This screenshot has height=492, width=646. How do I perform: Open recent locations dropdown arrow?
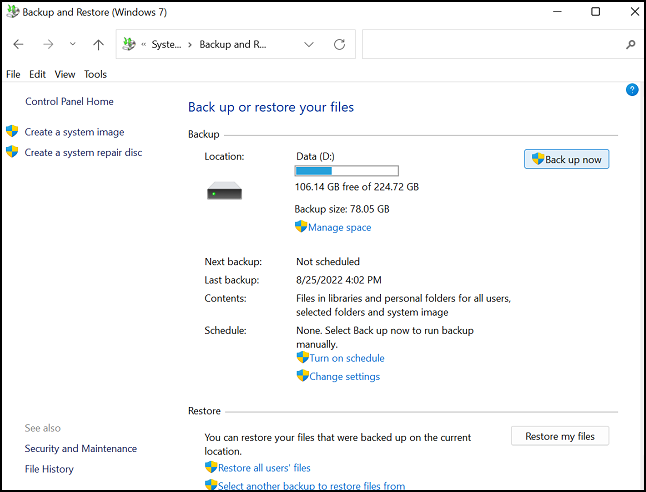point(73,44)
